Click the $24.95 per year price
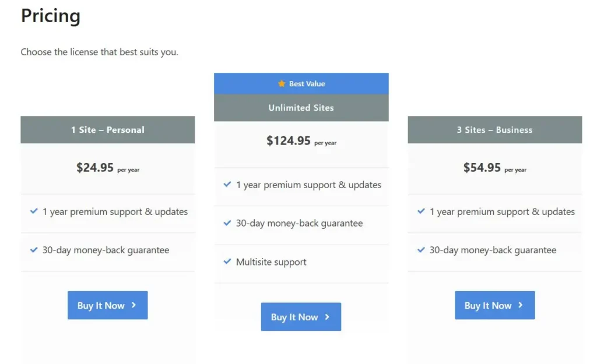 107,168
